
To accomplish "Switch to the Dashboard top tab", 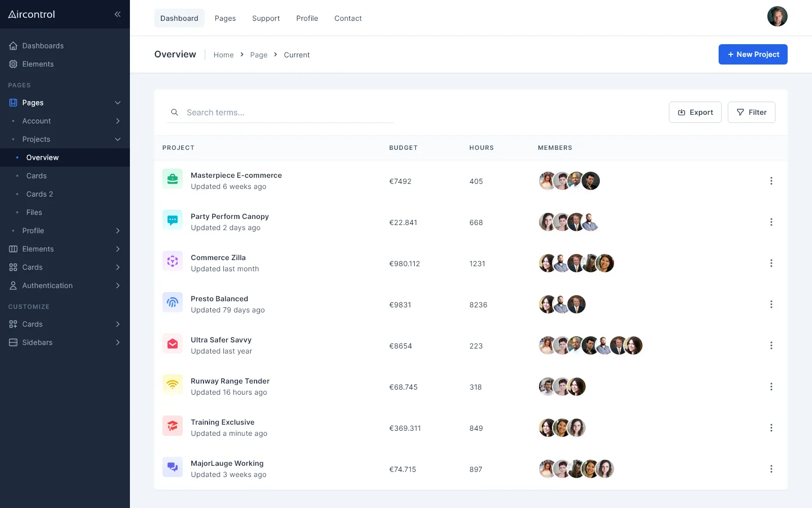I will tap(179, 18).
